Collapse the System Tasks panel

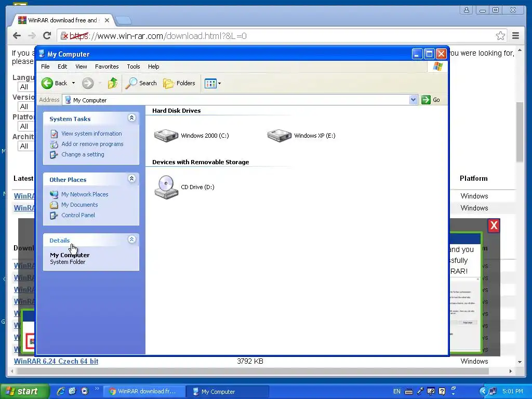pos(131,118)
